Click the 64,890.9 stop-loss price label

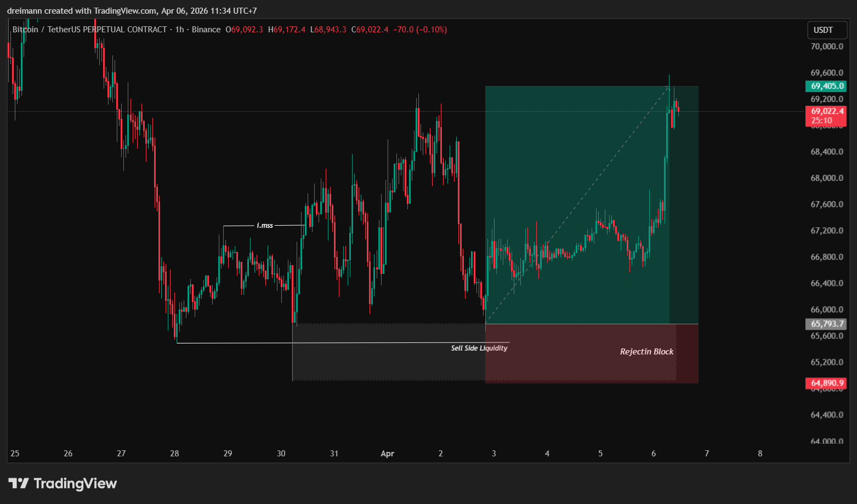tap(826, 383)
